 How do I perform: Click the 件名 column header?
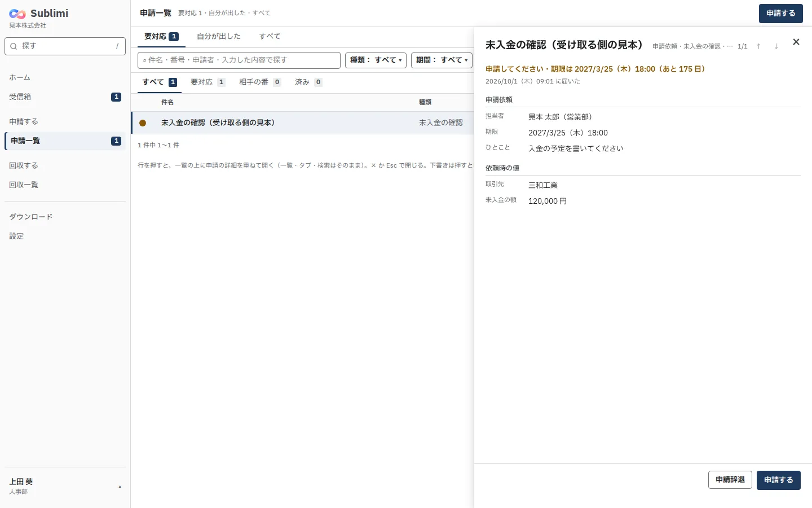(x=167, y=102)
